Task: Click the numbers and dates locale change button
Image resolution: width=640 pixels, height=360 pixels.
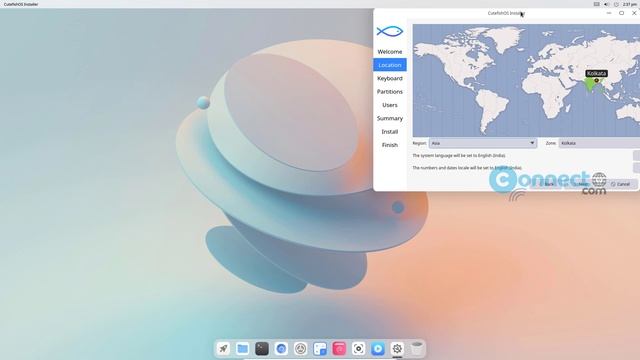Action: click(636, 168)
